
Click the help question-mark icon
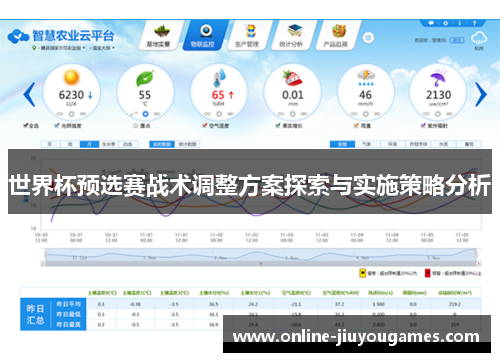pos(474,23)
